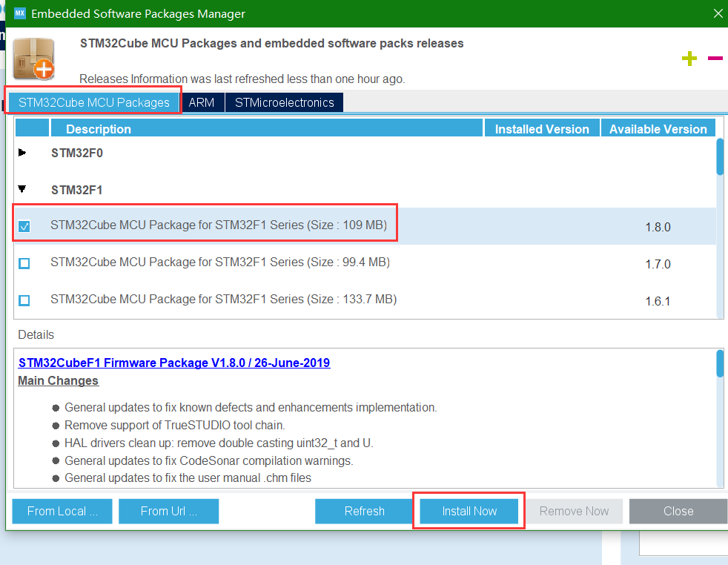Click the magenta minus collapse-all icon

pyautogui.click(x=715, y=58)
